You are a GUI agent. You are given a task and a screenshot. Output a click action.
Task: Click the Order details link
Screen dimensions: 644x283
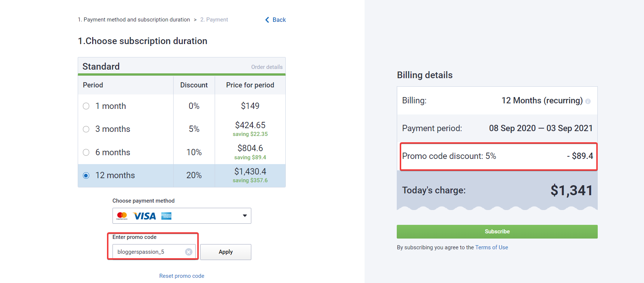(267, 67)
